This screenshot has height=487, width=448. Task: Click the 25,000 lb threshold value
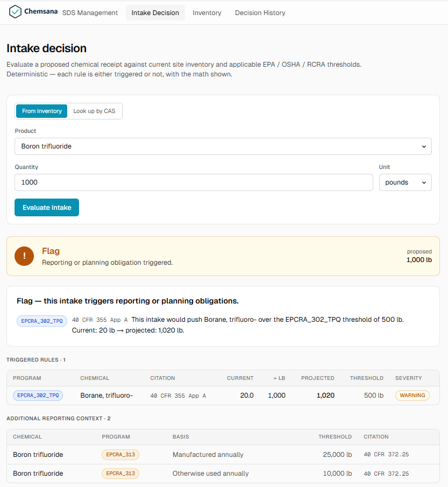[x=337, y=454]
